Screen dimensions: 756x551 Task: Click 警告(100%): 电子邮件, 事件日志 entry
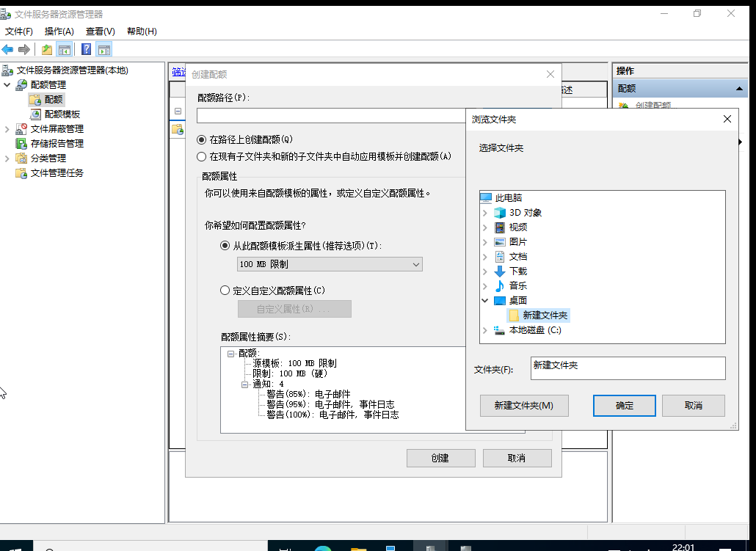tap(332, 415)
